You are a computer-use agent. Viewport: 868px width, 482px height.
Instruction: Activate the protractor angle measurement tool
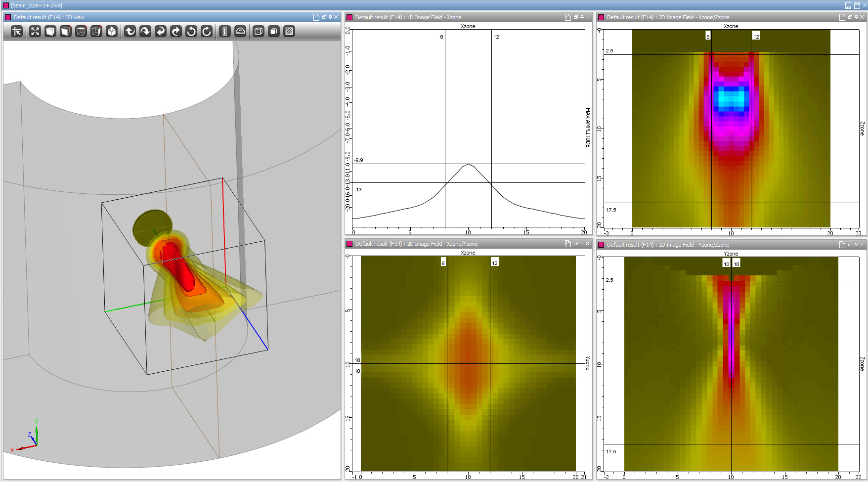tap(240, 32)
